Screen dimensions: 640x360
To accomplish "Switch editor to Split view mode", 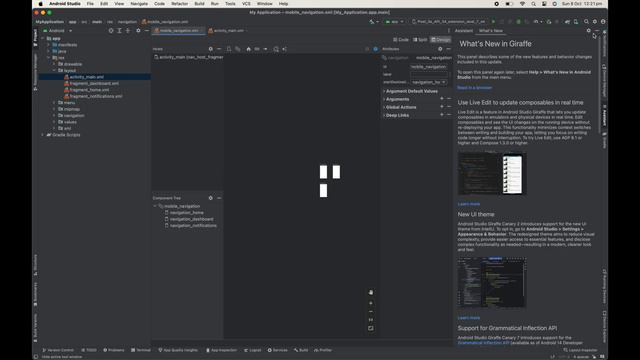I will [x=420, y=40].
